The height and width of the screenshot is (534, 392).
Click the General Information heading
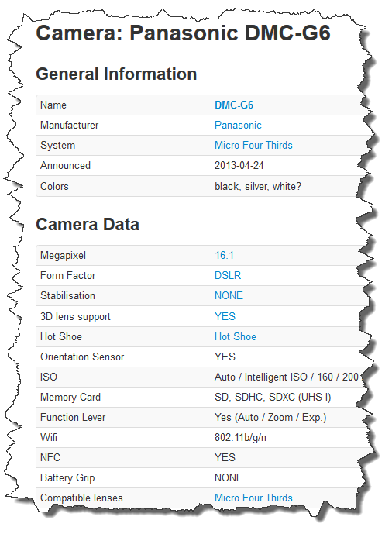pos(116,74)
